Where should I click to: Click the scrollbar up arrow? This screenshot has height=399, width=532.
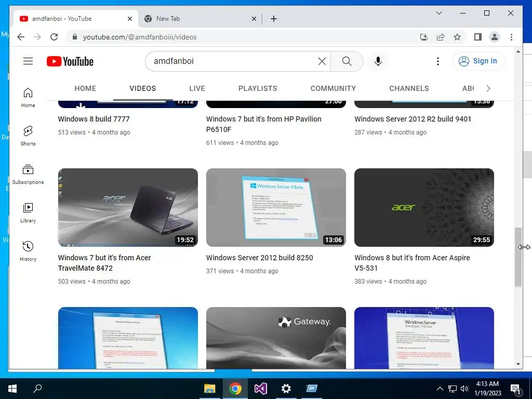tap(518, 51)
